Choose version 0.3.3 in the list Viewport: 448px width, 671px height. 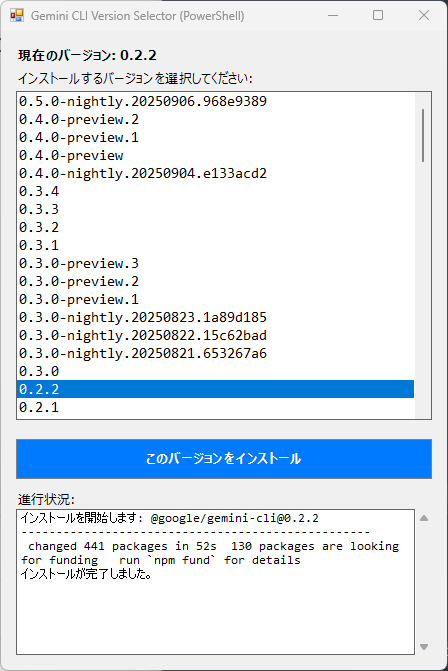coord(215,209)
